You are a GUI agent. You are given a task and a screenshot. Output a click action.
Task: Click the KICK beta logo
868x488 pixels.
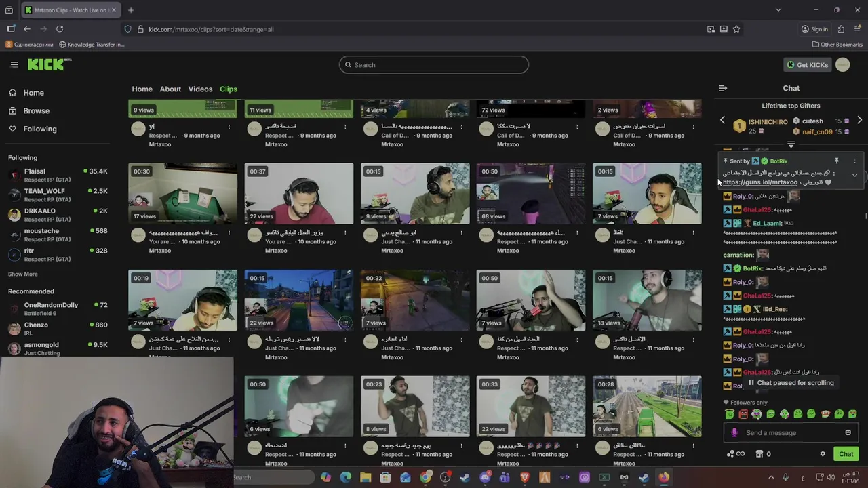tap(50, 64)
